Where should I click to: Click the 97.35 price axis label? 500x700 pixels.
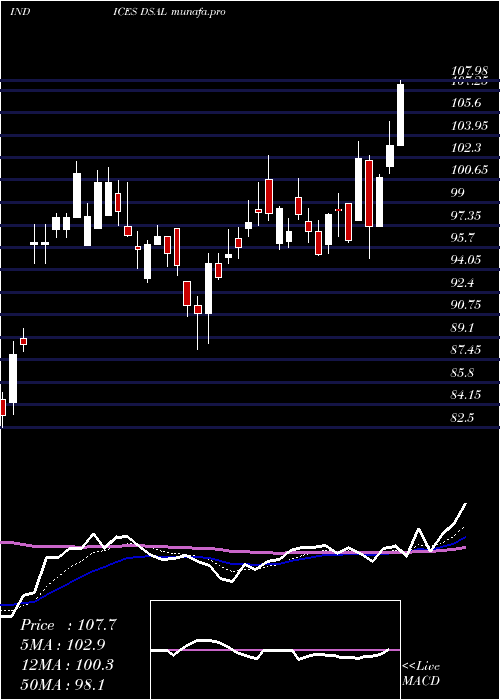467,216
